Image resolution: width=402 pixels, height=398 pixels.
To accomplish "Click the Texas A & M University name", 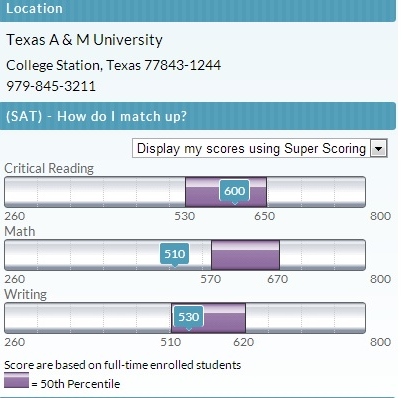I will pos(84,40).
